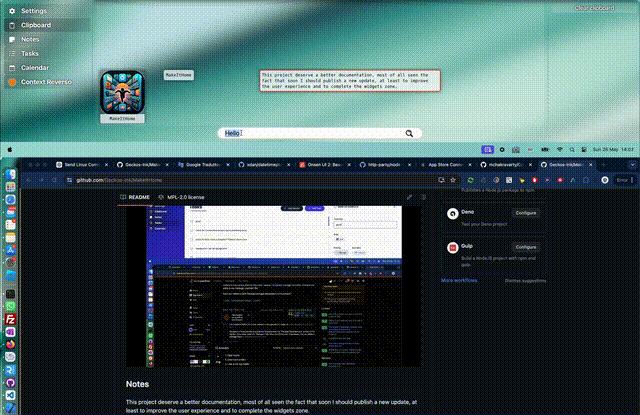Open the Google Traduttore browser tab
The height and width of the screenshot is (415, 640).
click(x=207, y=164)
